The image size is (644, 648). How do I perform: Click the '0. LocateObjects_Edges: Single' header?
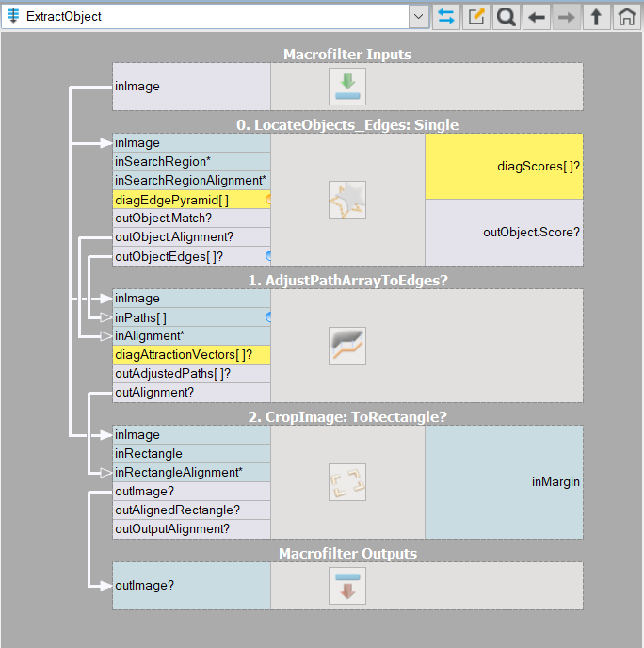347,124
